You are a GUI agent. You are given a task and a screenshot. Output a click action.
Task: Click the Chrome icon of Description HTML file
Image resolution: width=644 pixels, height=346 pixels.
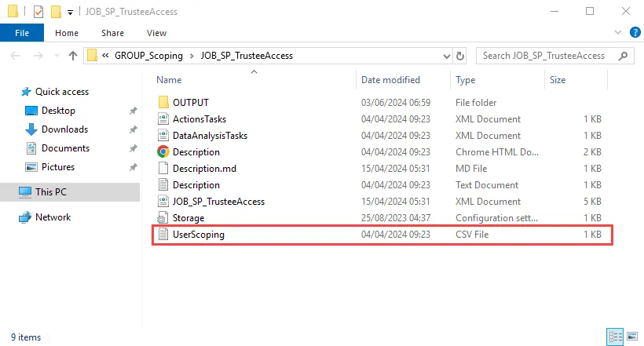click(163, 152)
